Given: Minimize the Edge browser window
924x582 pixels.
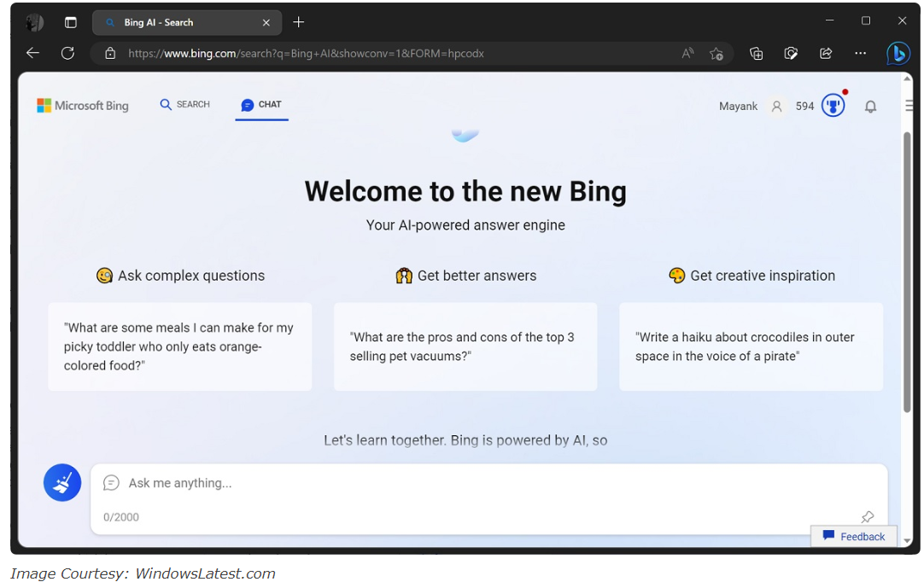Looking at the screenshot, I should (x=830, y=20).
